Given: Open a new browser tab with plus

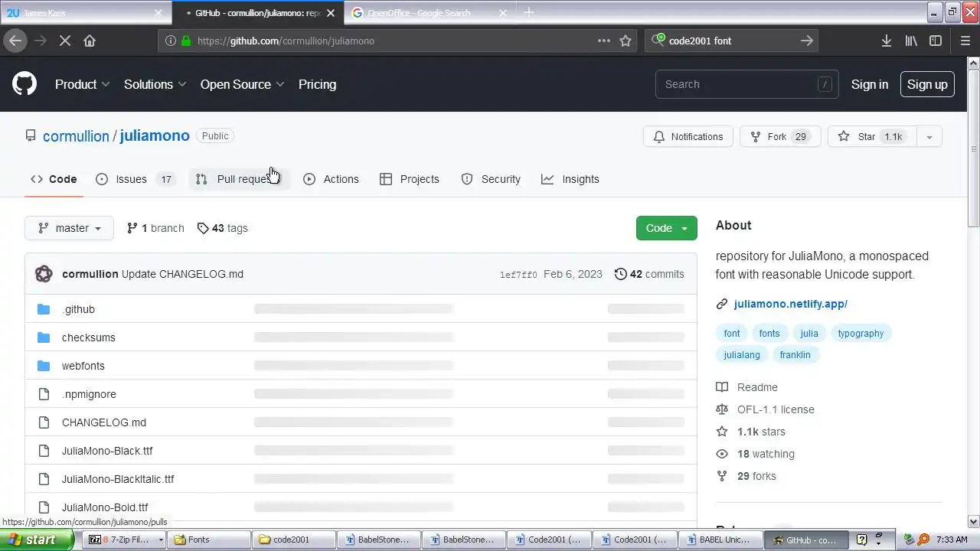Looking at the screenshot, I should click(529, 12).
